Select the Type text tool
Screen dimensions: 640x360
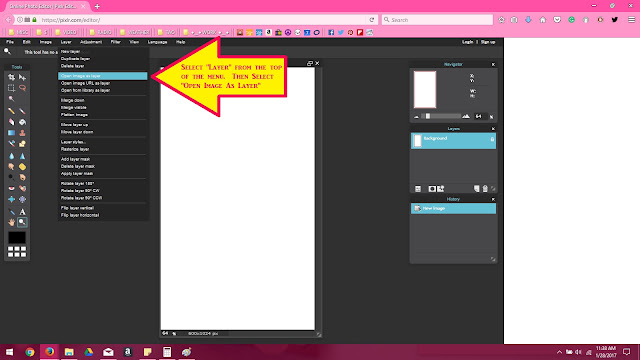point(22,211)
